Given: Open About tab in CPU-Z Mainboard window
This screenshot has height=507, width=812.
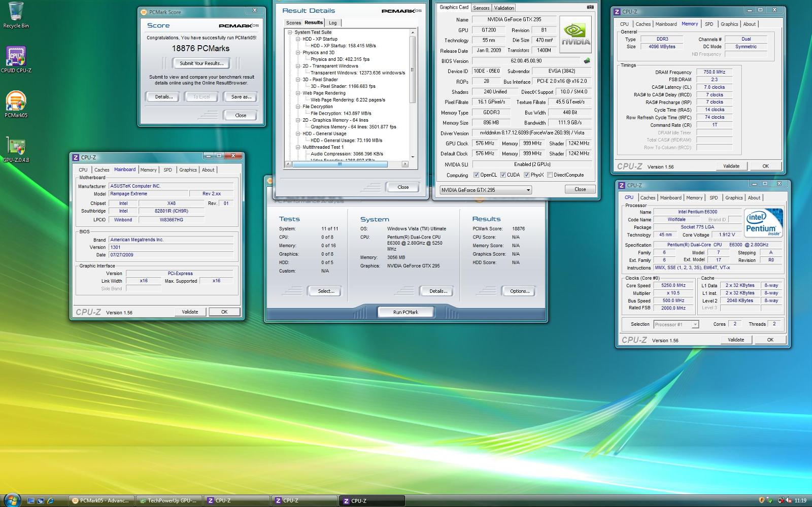Looking at the screenshot, I should tap(208, 170).
